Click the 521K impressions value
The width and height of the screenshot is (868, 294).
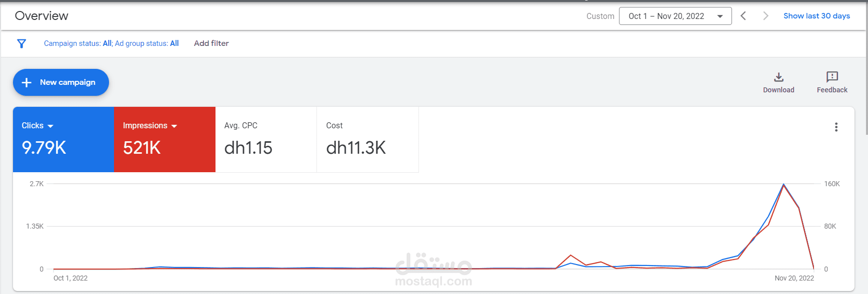click(x=142, y=148)
